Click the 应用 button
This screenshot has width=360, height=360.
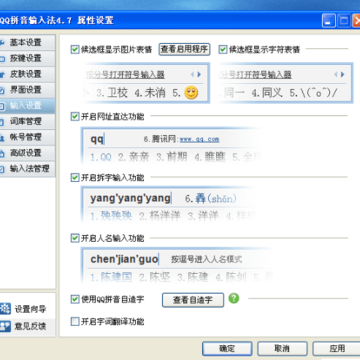(336, 349)
